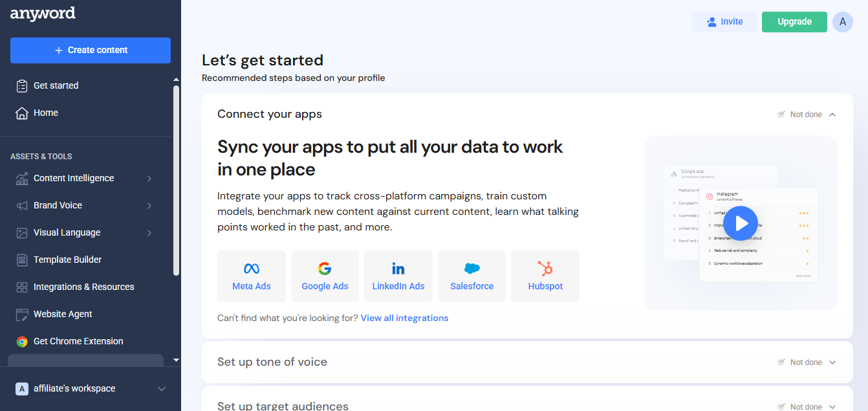Play the integrations video

[x=741, y=223]
